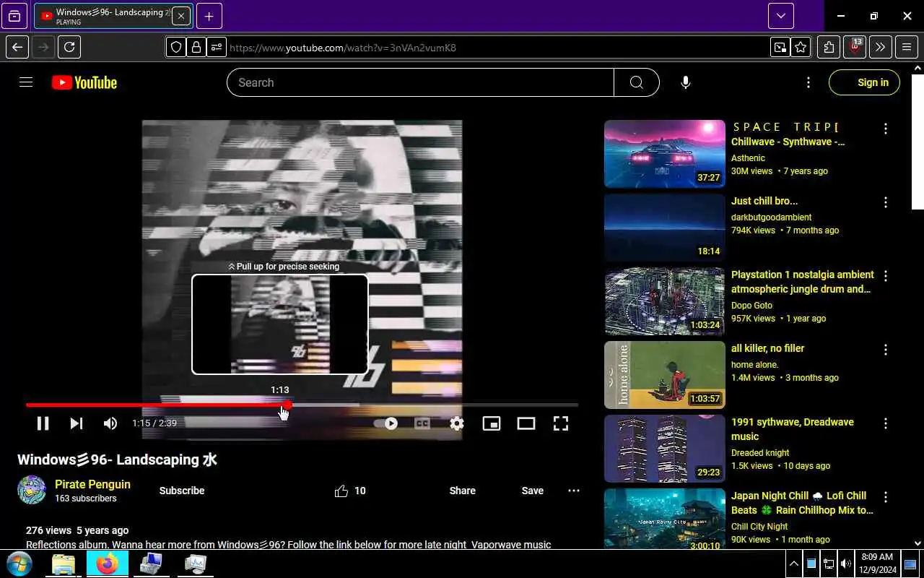Viewport: 924px width, 578px height.
Task: Open the Windows Start menu
Action: pyautogui.click(x=19, y=564)
